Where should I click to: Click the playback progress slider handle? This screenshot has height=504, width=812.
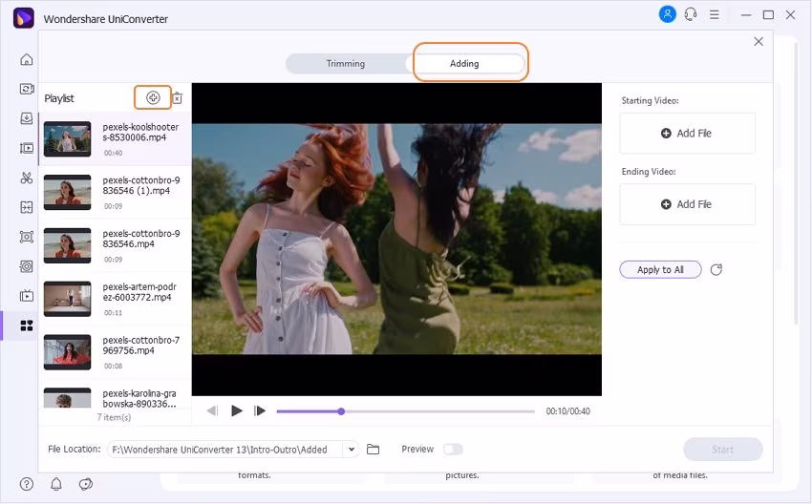341,411
